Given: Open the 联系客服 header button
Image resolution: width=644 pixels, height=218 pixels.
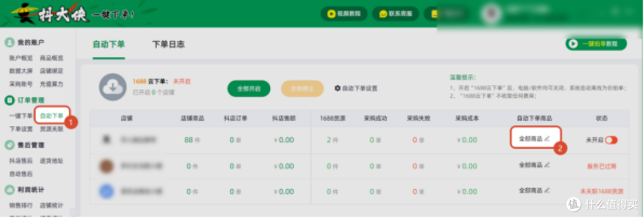Looking at the screenshot, I should (395, 14).
